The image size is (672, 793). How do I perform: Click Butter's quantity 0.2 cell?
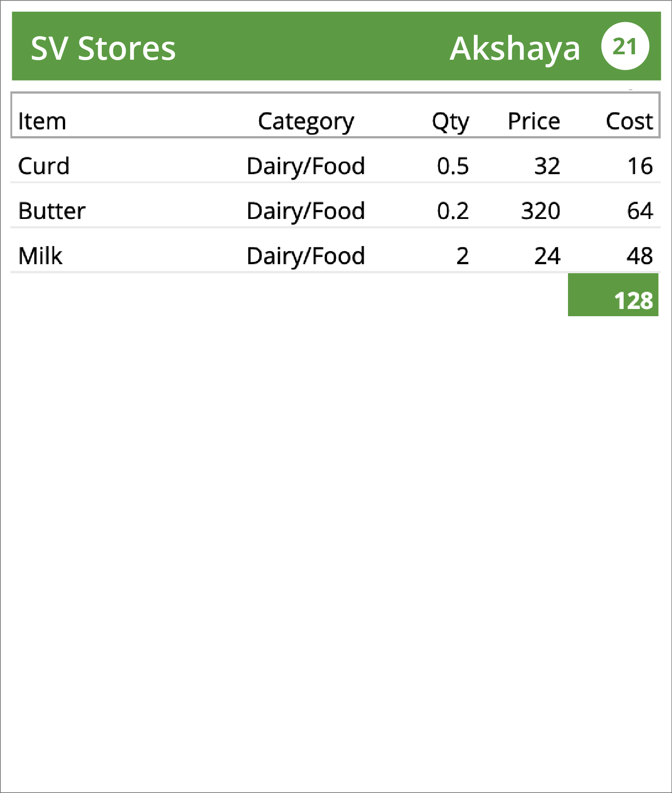[x=453, y=211]
